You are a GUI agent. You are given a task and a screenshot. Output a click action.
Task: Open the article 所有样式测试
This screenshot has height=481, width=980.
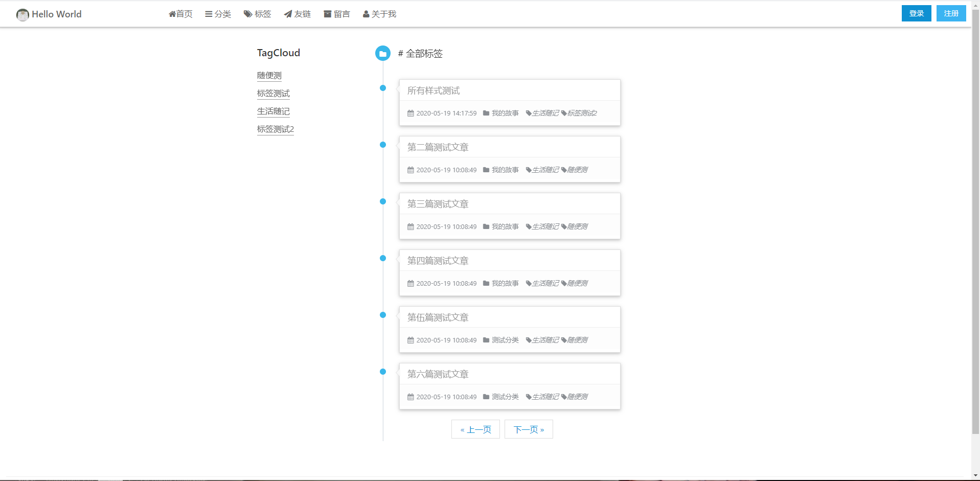[434, 90]
